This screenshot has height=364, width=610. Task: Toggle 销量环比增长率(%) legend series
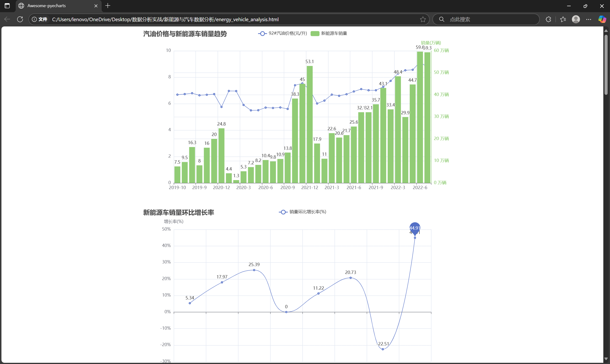(x=303, y=212)
